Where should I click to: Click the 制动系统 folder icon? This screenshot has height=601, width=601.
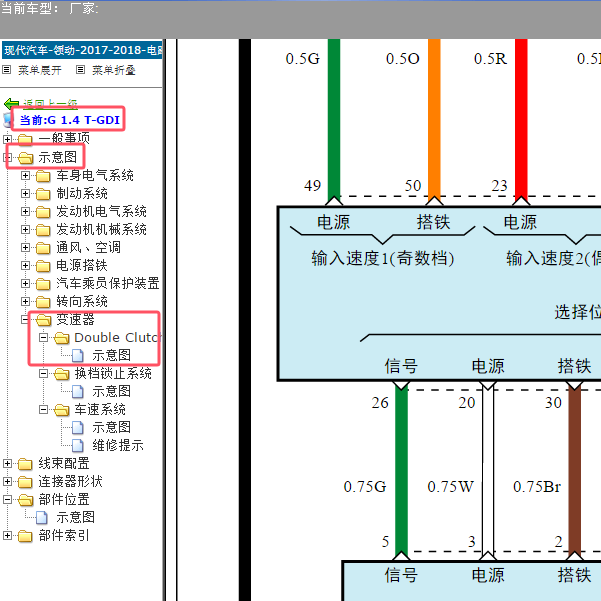(x=43, y=194)
